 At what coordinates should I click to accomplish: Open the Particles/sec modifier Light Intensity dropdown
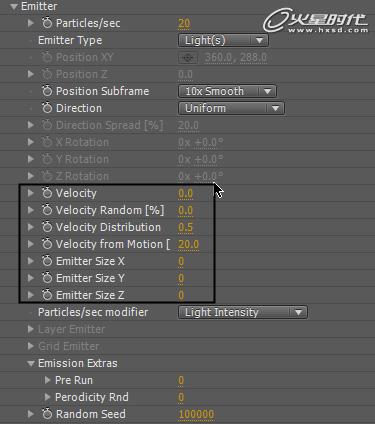coord(243,312)
